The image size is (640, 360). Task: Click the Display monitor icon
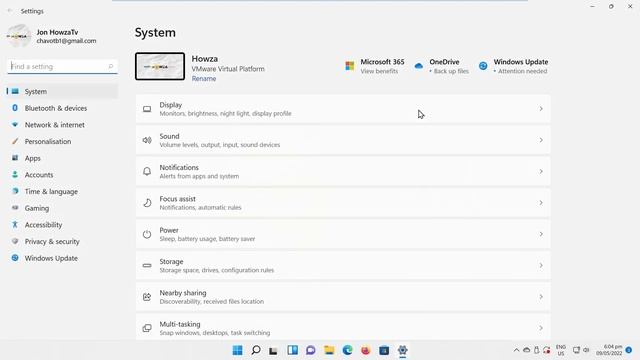[147, 109]
